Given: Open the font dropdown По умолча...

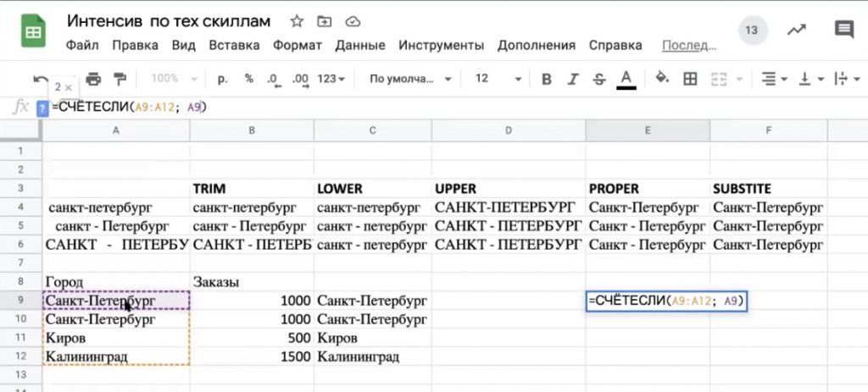Looking at the screenshot, I should point(410,79).
